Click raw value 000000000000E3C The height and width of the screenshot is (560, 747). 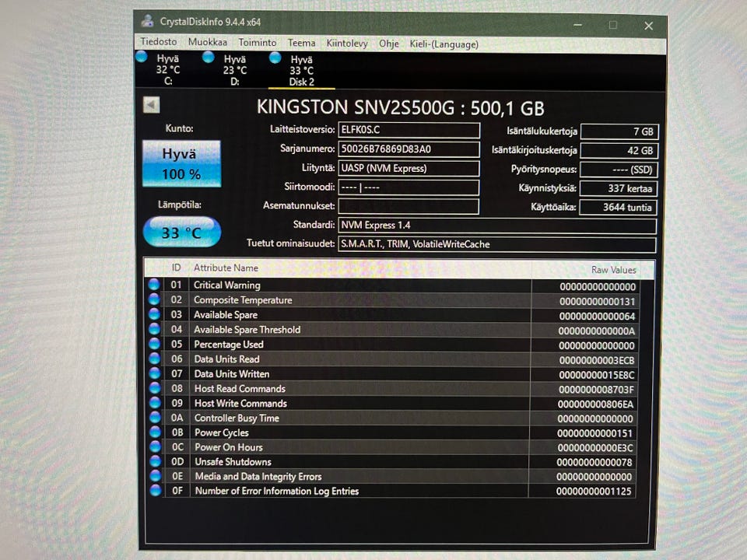(595, 448)
